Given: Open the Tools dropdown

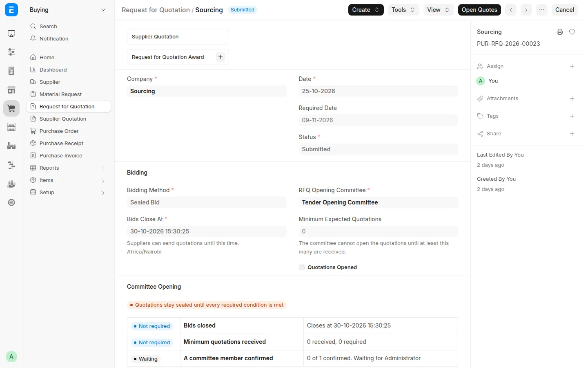Looking at the screenshot, I should pyautogui.click(x=403, y=10).
